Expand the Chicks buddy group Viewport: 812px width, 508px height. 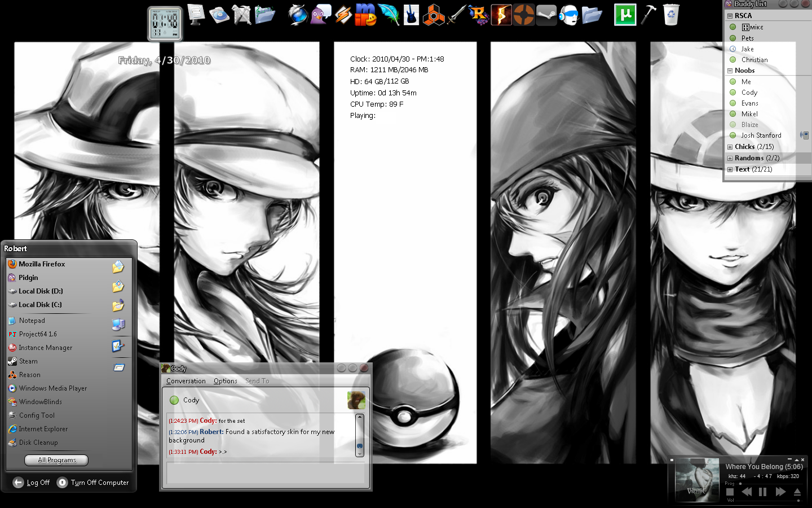730,147
